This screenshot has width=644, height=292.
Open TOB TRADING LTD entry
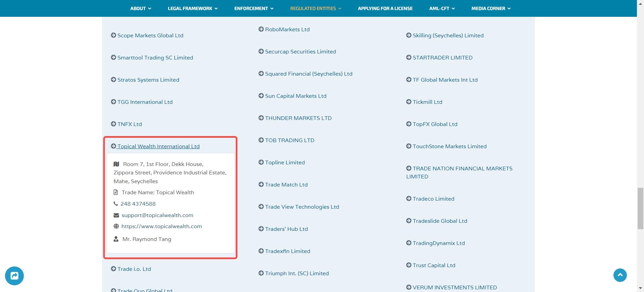286,140
